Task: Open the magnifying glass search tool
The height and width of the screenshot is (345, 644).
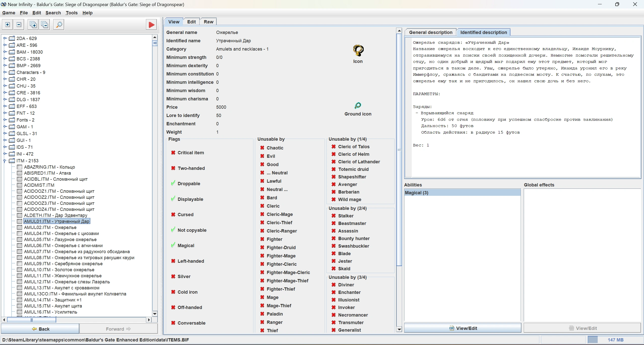Action: pyautogui.click(x=59, y=25)
